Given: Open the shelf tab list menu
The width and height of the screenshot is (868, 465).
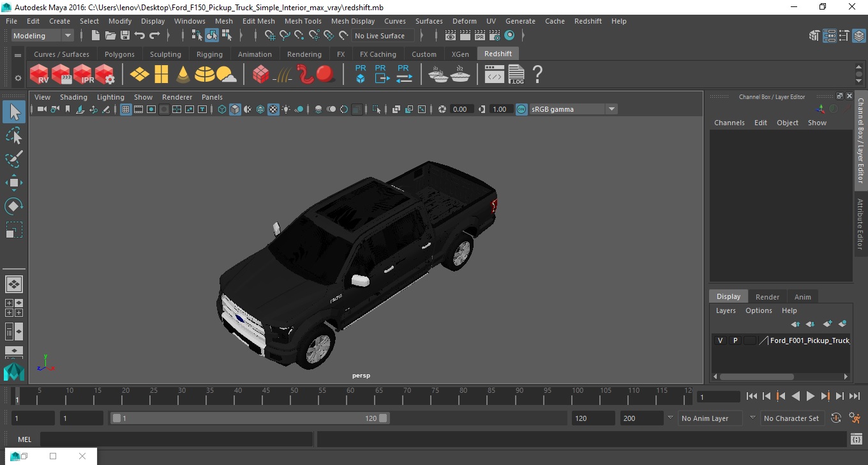Looking at the screenshot, I should tap(18, 56).
